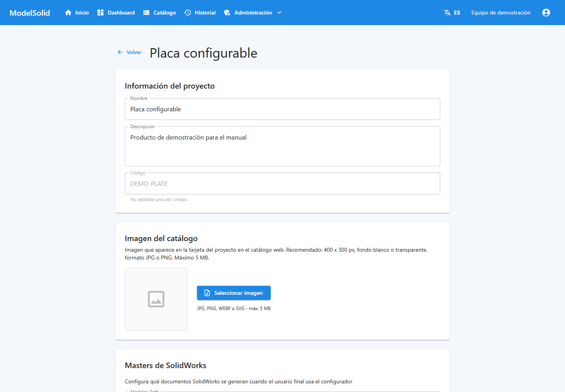Screen dimensions: 565x392
Task: Click the catalog image placeholder thumbnail
Action: [156, 299]
